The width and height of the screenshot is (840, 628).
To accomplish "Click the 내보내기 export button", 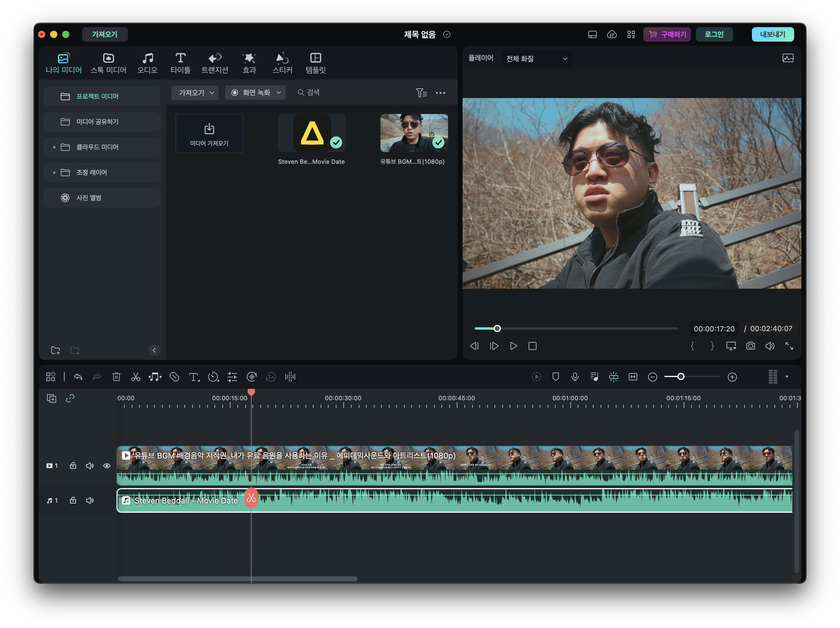I will point(772,34).
